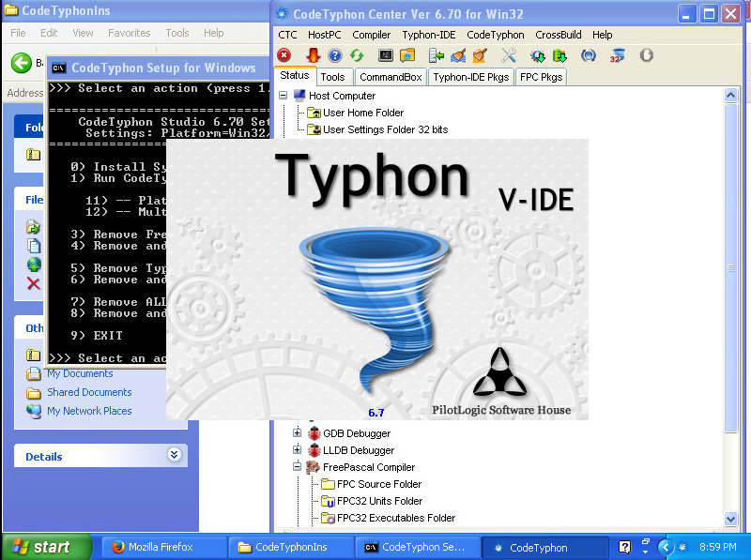Click the red stop icon in toolbar

284,56
